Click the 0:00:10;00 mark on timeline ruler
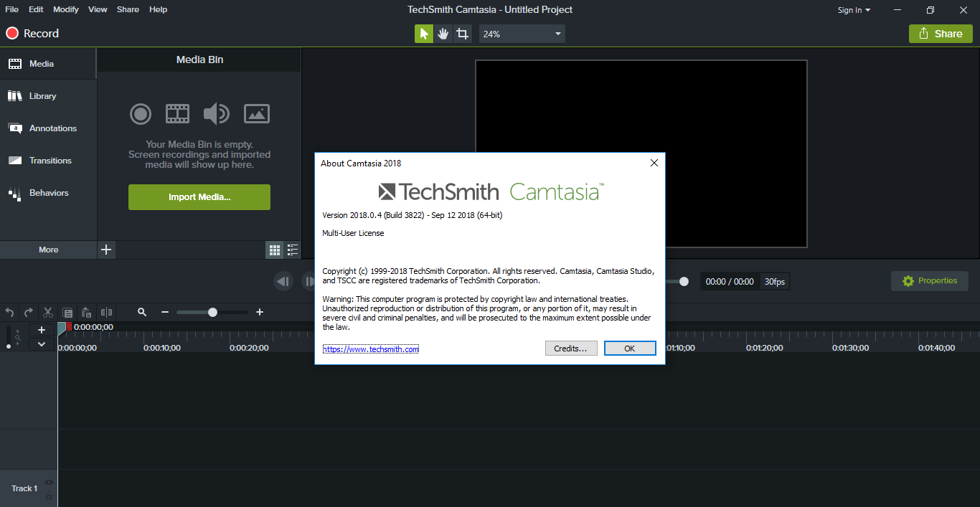The height and width of the screenshot is (507, 980). click(x=162, y=348)
